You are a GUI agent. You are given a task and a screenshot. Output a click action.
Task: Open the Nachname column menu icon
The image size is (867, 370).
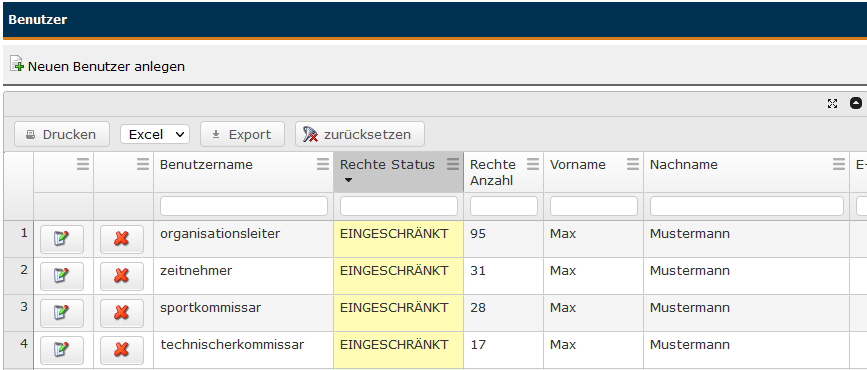coord(839,165)
